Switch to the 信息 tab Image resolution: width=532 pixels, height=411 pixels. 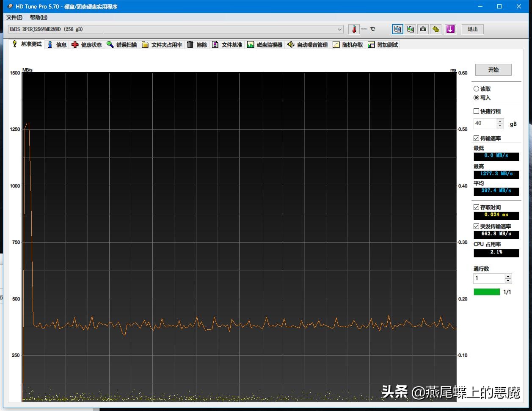[x=57, y=45]
